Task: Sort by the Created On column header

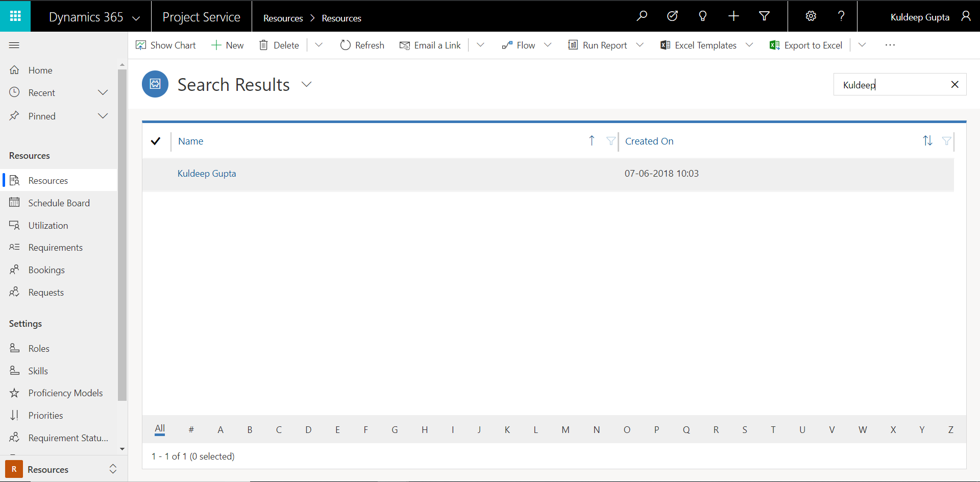Action: [649, 141]
